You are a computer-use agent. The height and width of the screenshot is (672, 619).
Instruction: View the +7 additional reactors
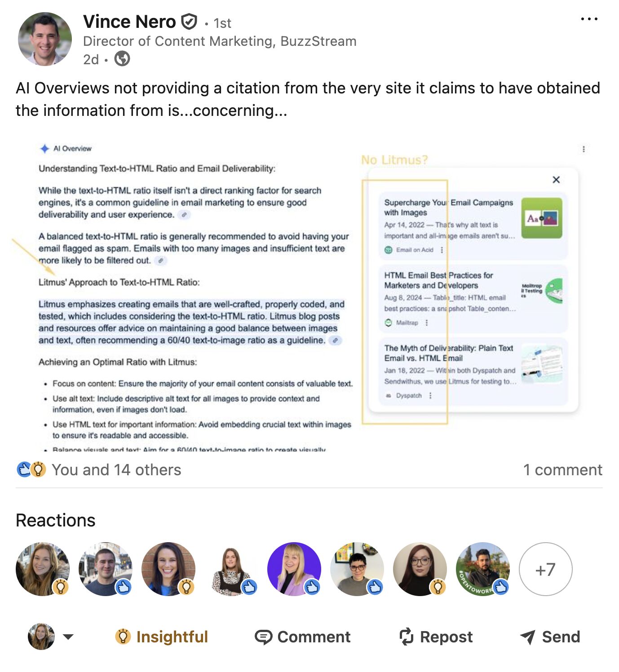(545, 569)
